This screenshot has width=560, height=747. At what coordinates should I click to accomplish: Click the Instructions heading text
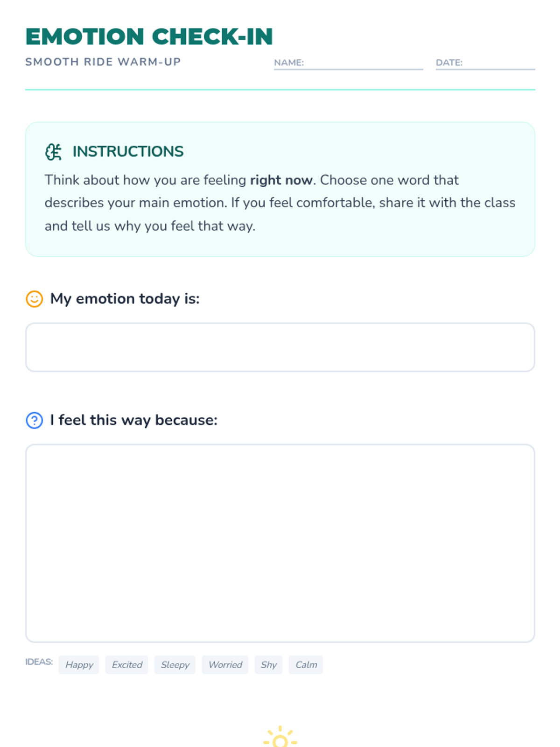(128, 152)
